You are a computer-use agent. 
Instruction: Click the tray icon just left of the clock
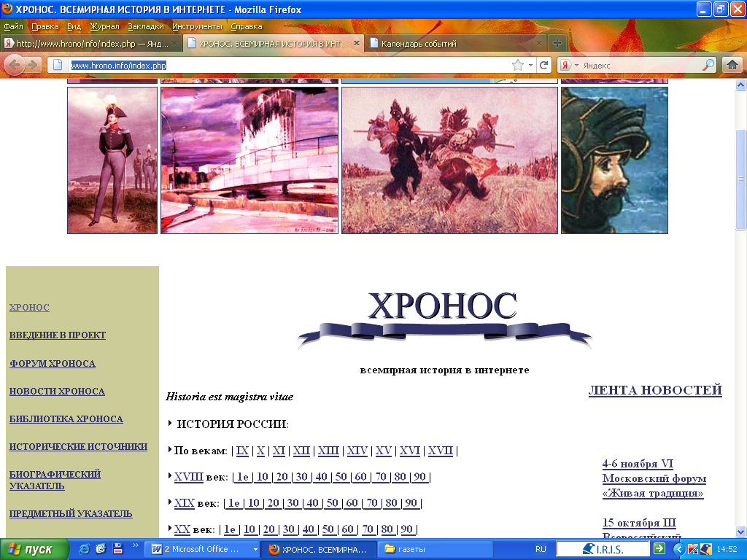(x=705, y=549)
